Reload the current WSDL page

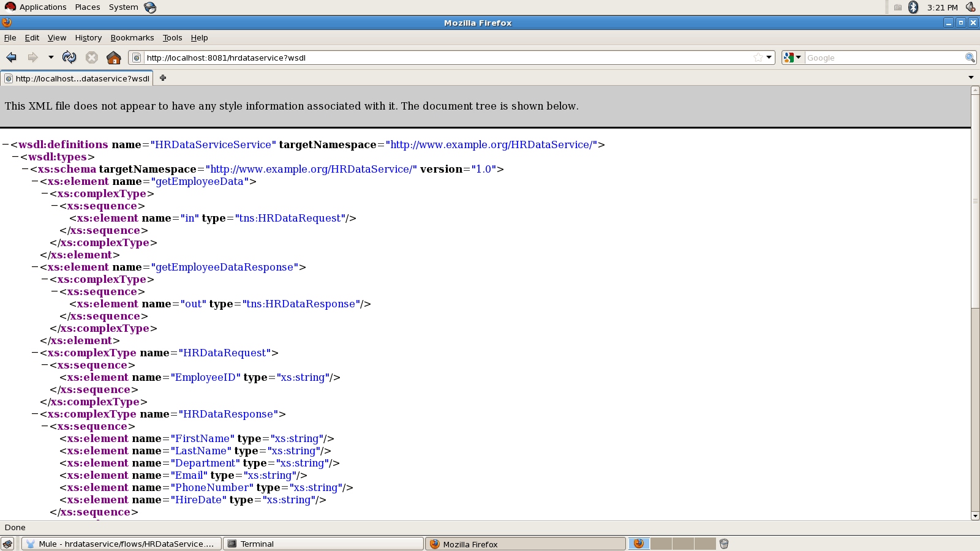(x=69, y=58)
